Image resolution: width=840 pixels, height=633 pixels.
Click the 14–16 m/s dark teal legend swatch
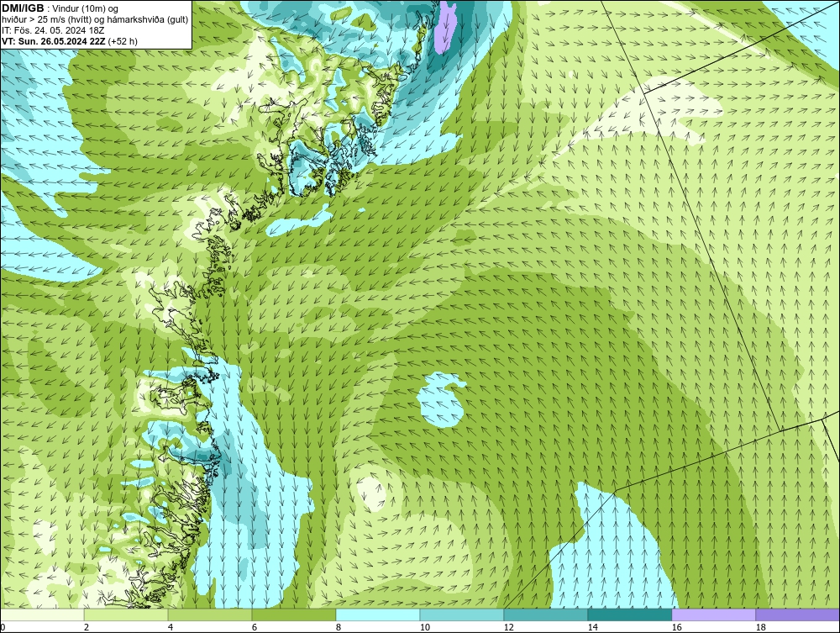point(629,615)
